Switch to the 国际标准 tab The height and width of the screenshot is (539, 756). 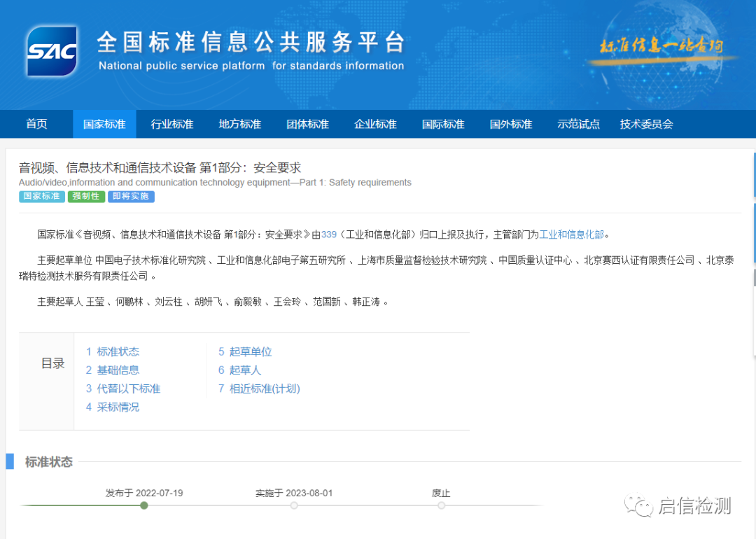pyautogui.click(x=443, y=124)
